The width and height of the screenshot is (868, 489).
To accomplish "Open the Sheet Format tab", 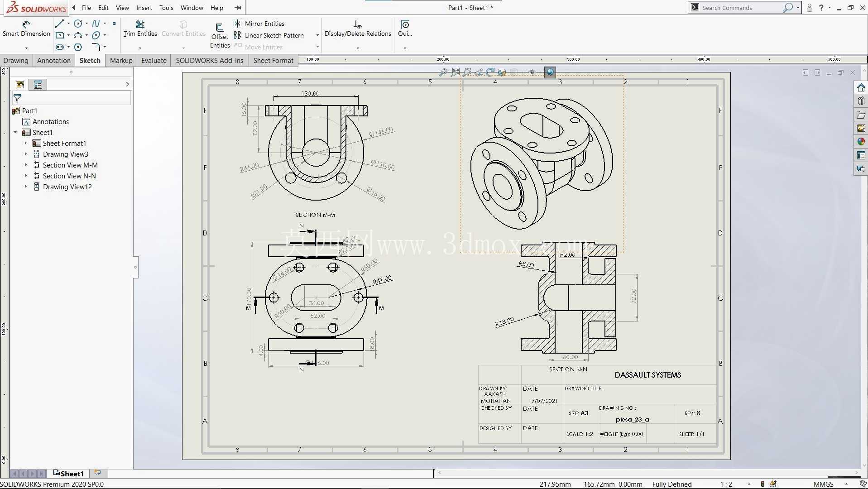I will (273, 60).
